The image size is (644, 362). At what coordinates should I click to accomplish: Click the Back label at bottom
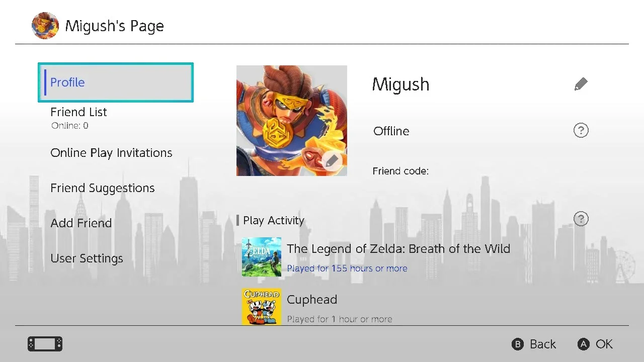543,344
